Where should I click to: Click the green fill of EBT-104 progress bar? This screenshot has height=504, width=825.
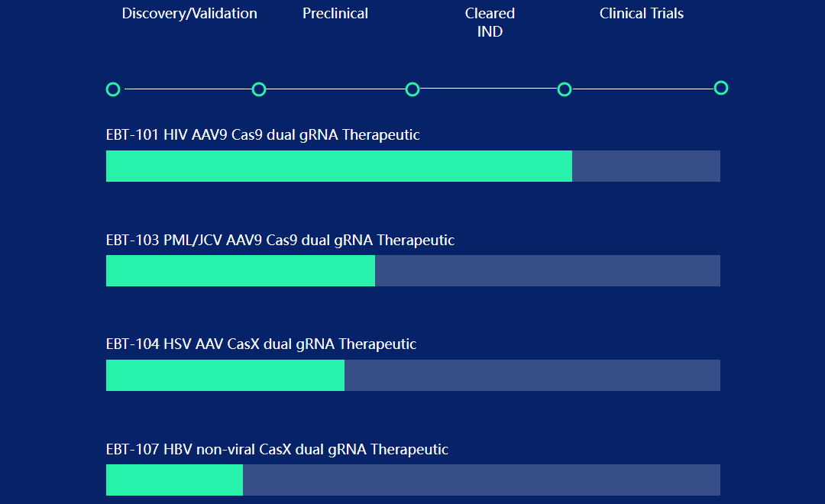225,376
